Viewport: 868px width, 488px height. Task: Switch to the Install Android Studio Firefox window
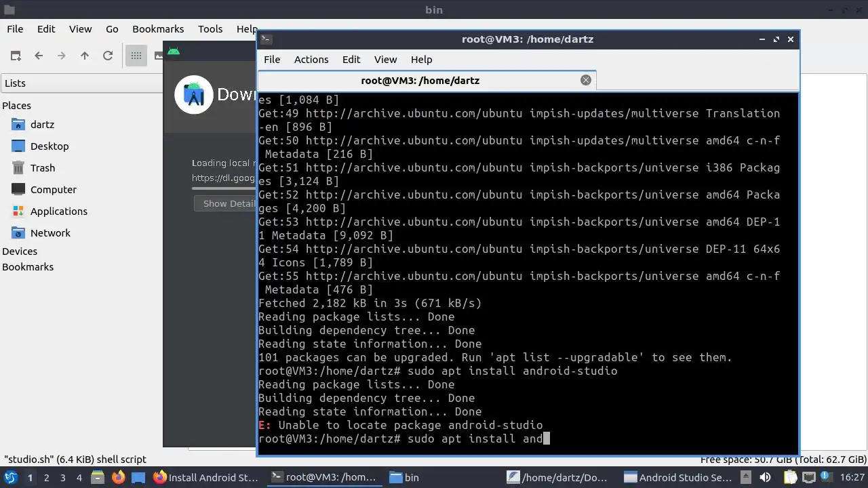(206, 477)
